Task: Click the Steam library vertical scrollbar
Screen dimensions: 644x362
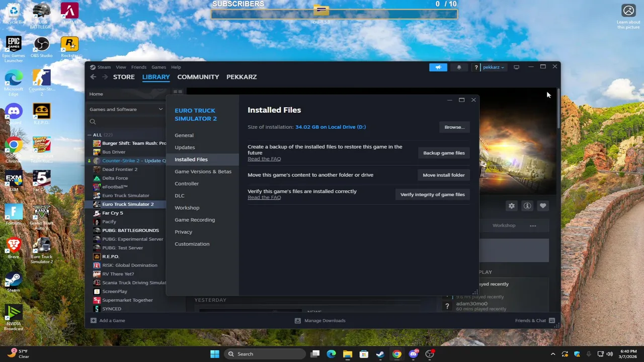Action: click(x=558, y=109)
